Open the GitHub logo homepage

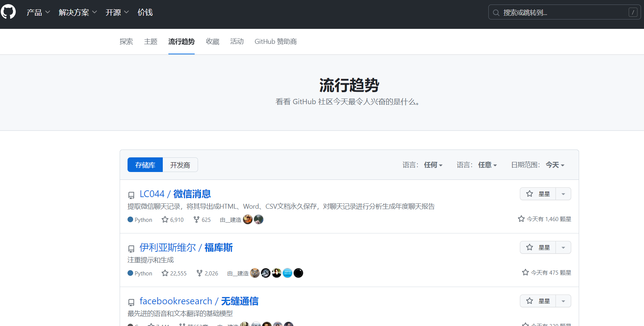coord(8,12)
